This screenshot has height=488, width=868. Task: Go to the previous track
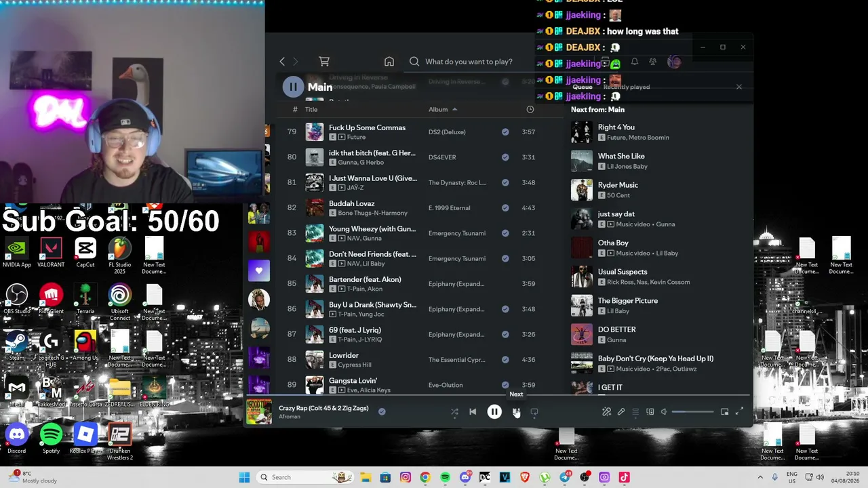pos(473,412)
